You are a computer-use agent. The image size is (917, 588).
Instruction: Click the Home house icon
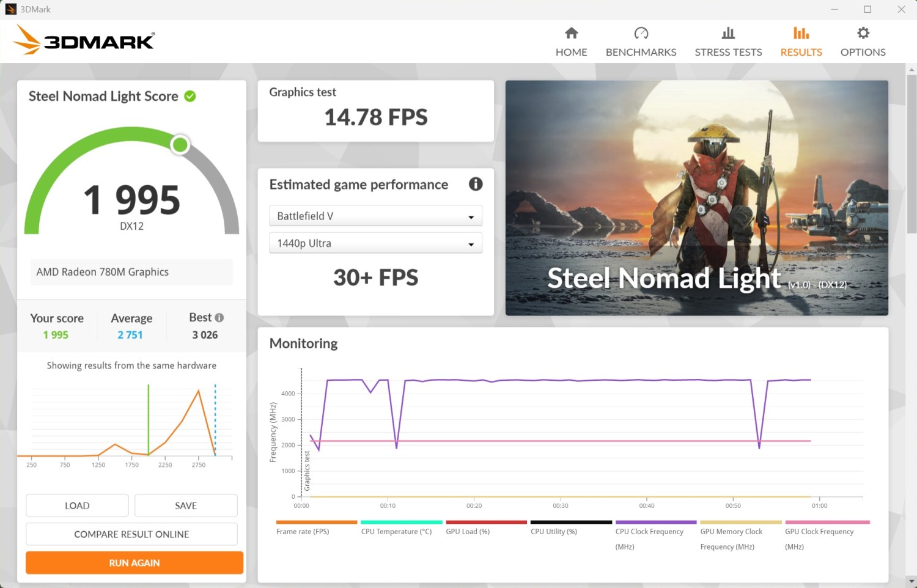[571, 33]
